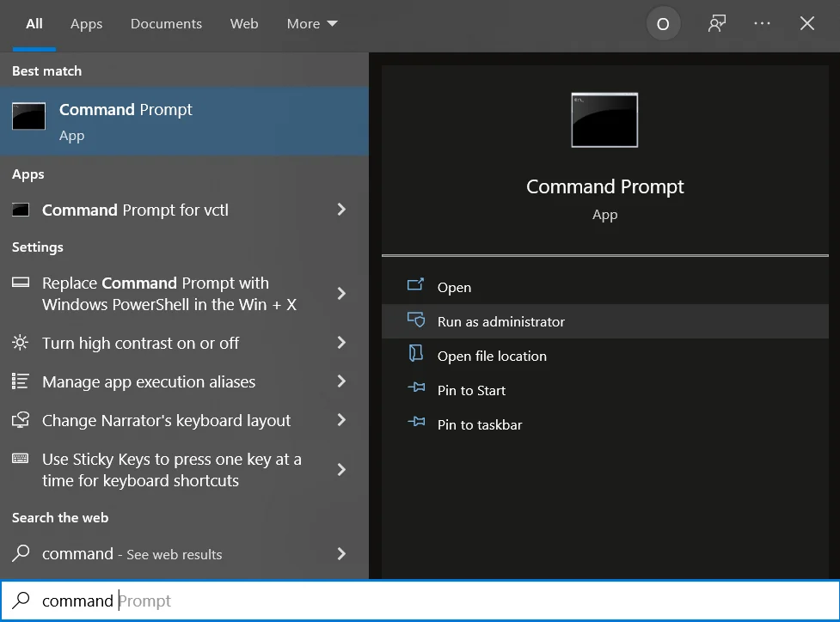Click the 'Command Prompt' title in the preview pane
The width and height of the screenshot is (840, 622).
(x=604, y=186)
